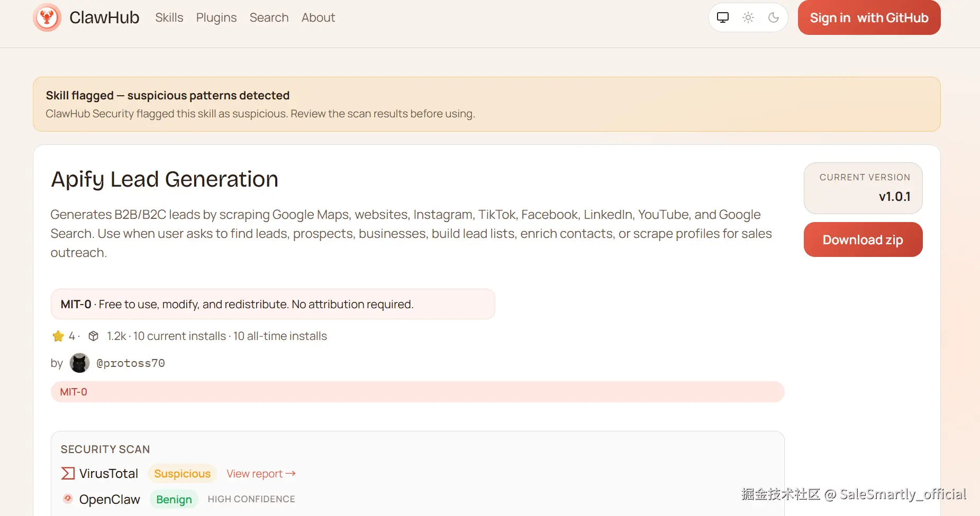Enable dark theme with moon icon

773,17
